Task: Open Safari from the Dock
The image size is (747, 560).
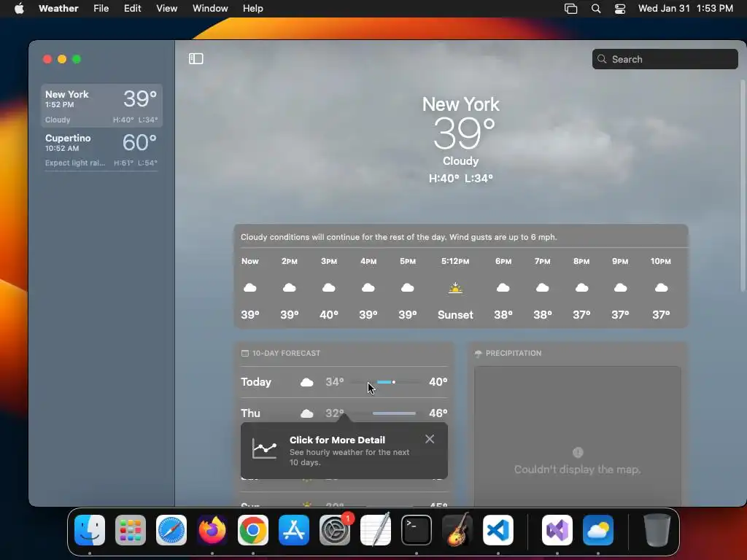Action: tap(171, 530)
